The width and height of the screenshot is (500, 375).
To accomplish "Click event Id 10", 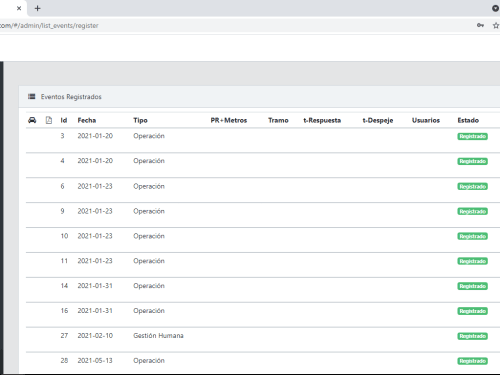I will [x=64, y=236].
